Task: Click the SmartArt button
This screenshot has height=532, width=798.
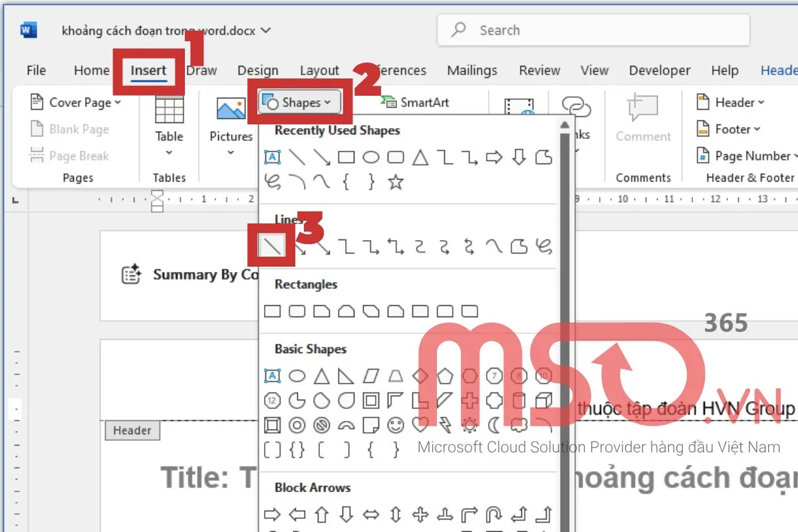Action: pos(416,102)
